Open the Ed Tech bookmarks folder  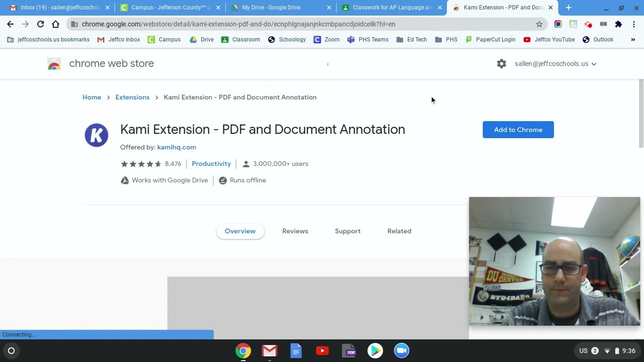412,40
